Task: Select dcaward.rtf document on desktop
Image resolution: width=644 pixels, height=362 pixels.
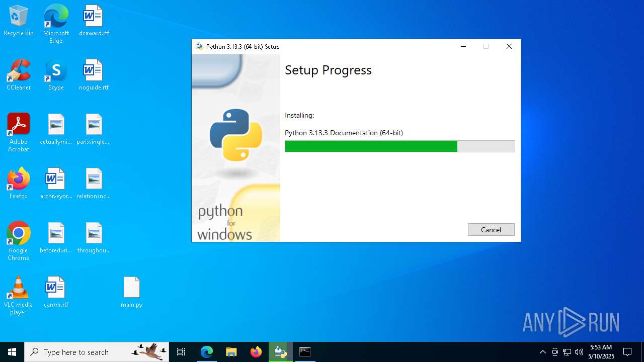Action: [94, 21]
